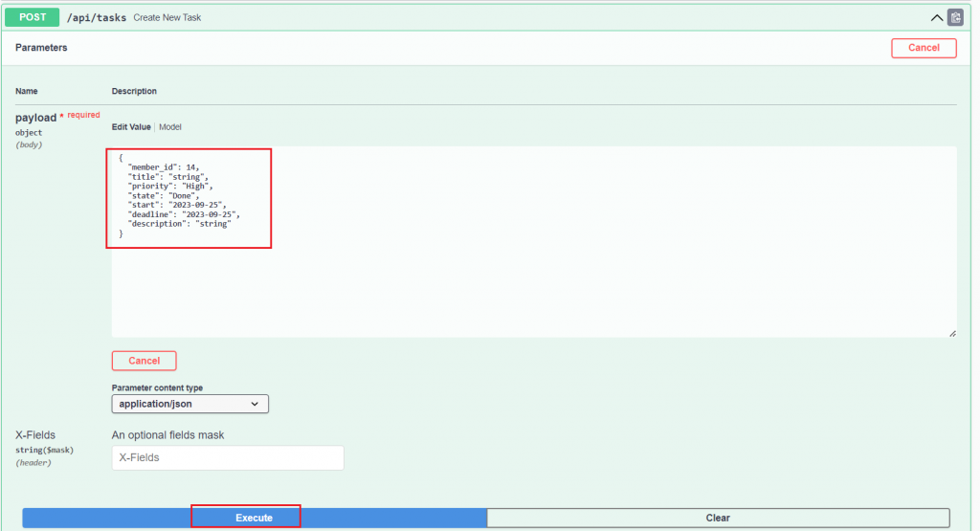Switch to the Model tab
The width and height of the screenshot is (980, 531).
click(x=170, y=127)
